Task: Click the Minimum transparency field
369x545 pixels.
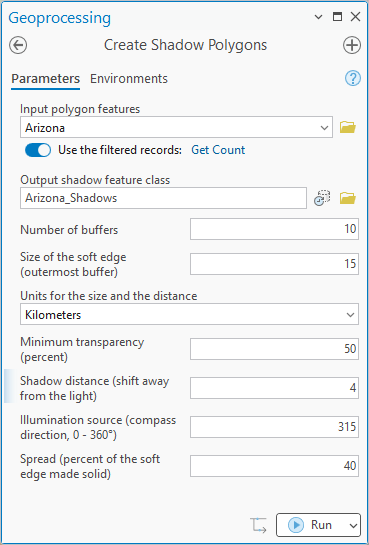Action: tap(274, 349)
